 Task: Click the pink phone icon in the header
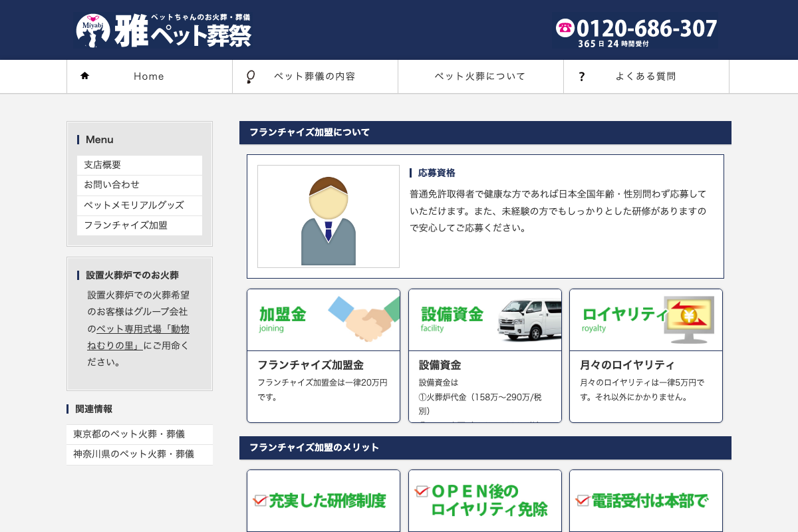point(565,28)
